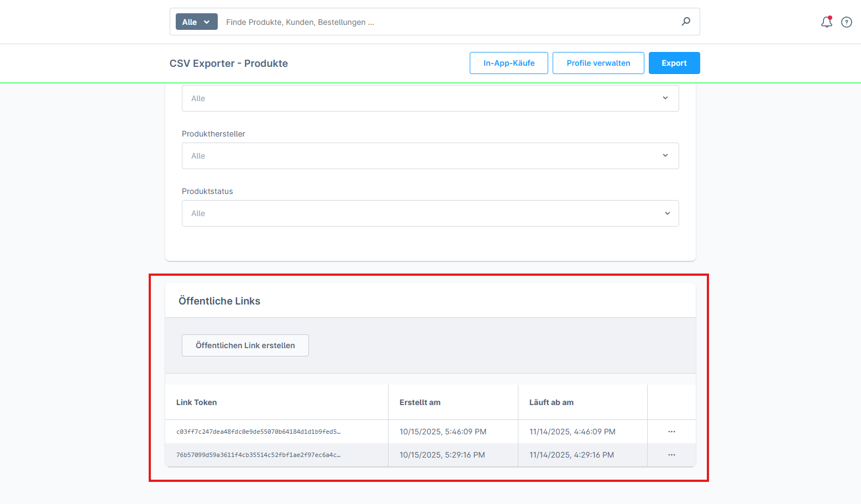
Task: Open actions menu for token 76b57099
Action: (671, 455)
